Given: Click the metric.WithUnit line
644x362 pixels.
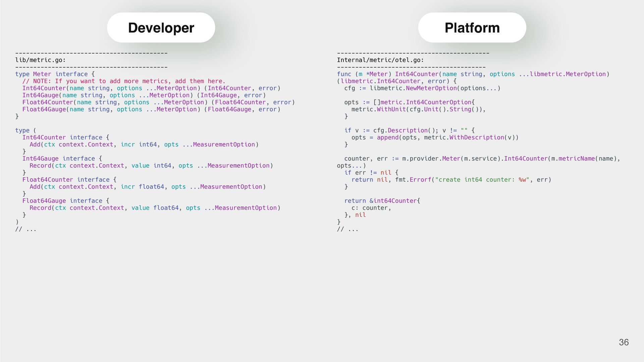Looking at the screenshot, I should point(418,109).
